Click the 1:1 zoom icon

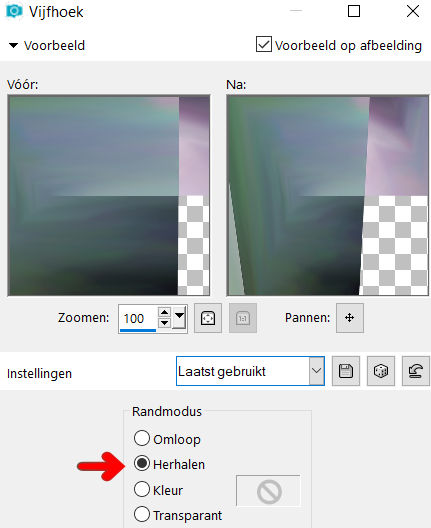tap(243, 318)
